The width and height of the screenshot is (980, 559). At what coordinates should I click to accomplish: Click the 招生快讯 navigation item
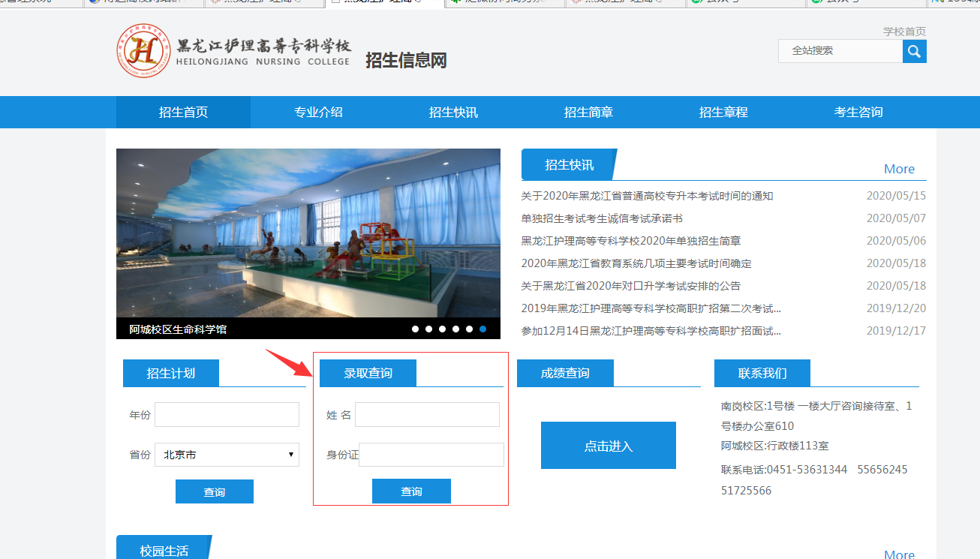pyautogui.click(x=453, y=113)
